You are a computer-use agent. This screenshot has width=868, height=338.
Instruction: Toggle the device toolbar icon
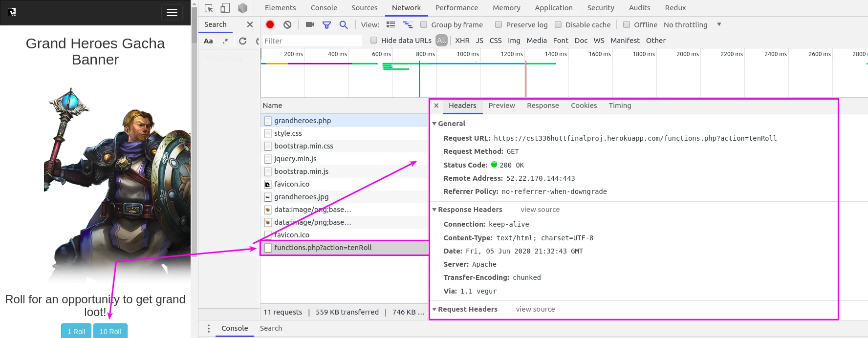pyautogui.click(x=225, y=8)
